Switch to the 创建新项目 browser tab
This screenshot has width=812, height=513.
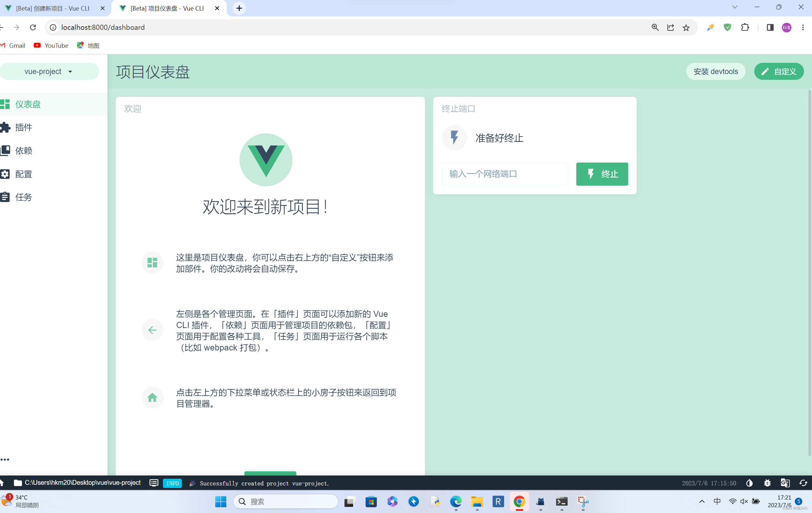pos(52,8)
